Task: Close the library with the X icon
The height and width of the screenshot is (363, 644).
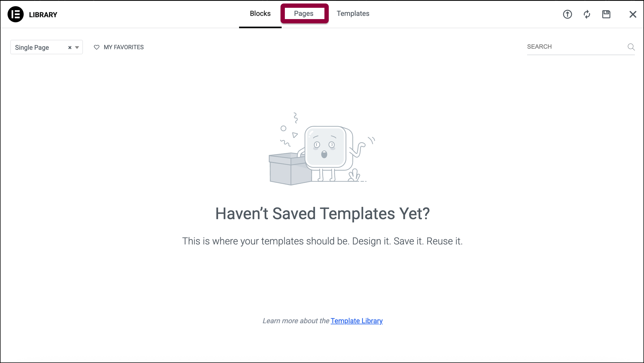Action: tap(633, 14)
